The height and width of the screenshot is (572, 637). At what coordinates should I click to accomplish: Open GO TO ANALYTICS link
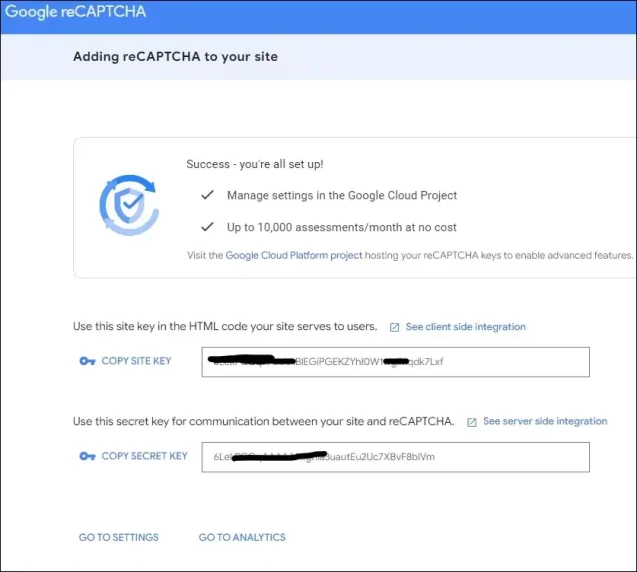(242, 537)
